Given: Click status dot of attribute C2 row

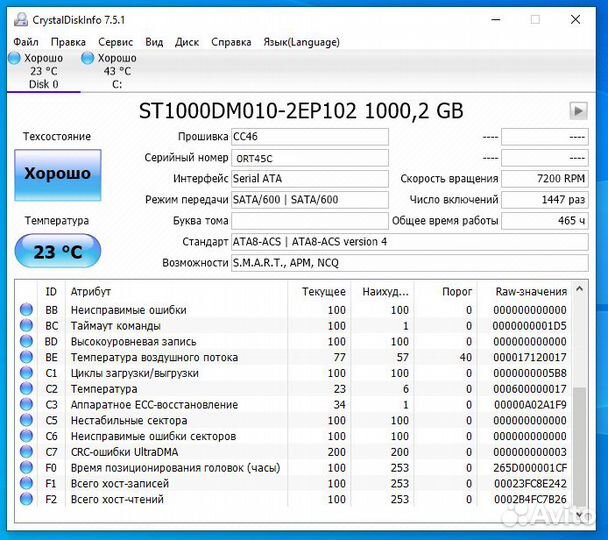Looking at the screenshot, I should pos(26,388).
